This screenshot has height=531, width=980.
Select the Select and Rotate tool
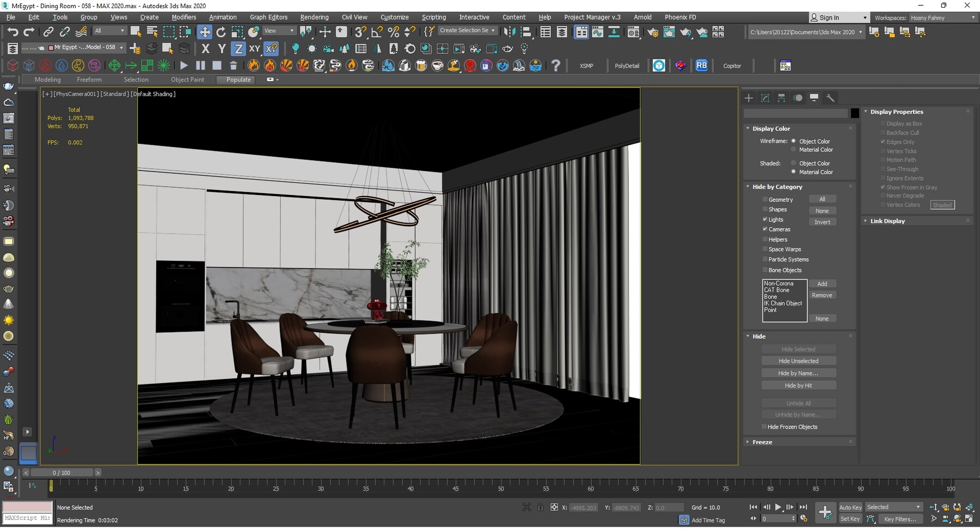coord(221,33)
